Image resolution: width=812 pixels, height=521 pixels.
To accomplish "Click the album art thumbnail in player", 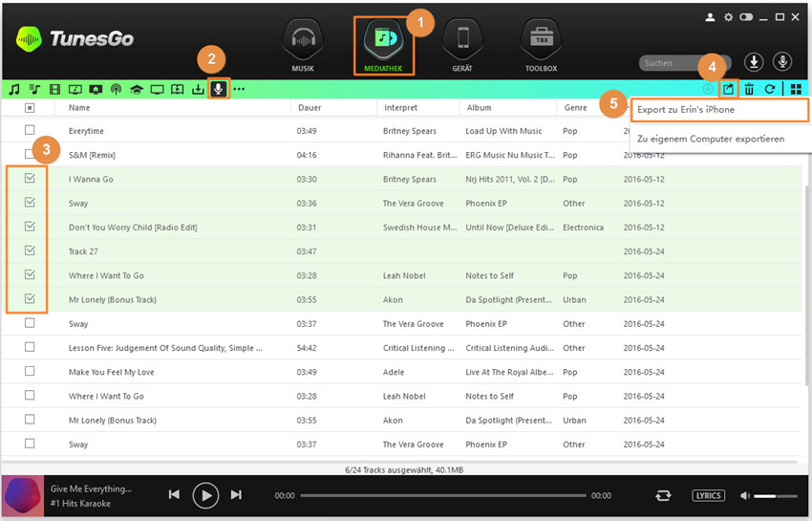I will pos(22,495).
